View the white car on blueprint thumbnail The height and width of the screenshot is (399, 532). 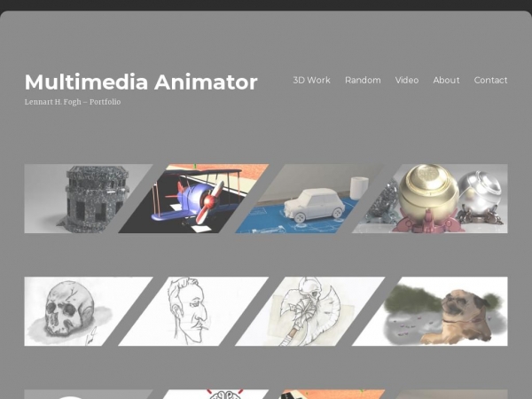click(309, 199)
